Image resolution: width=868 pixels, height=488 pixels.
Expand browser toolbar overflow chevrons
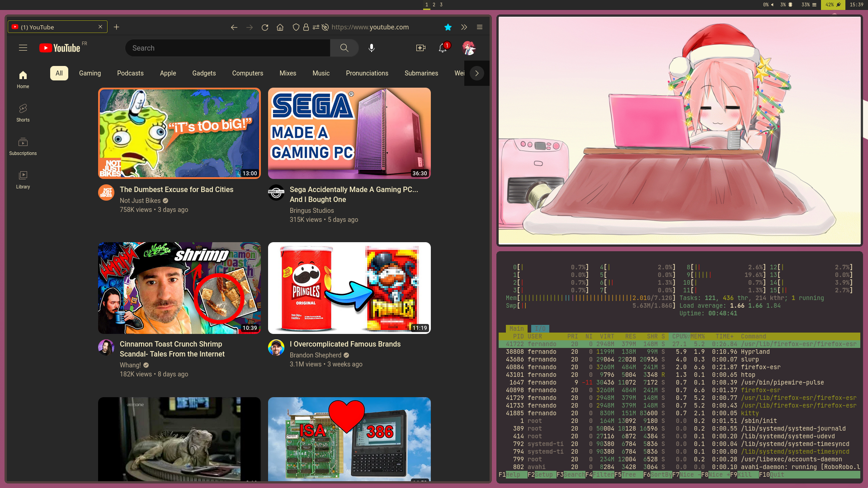point(464,27)
